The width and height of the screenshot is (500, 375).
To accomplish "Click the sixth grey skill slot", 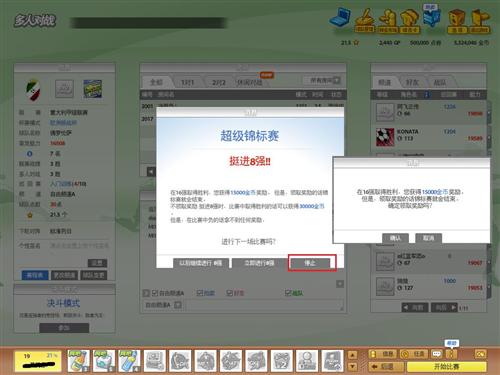I will [282, 361].
